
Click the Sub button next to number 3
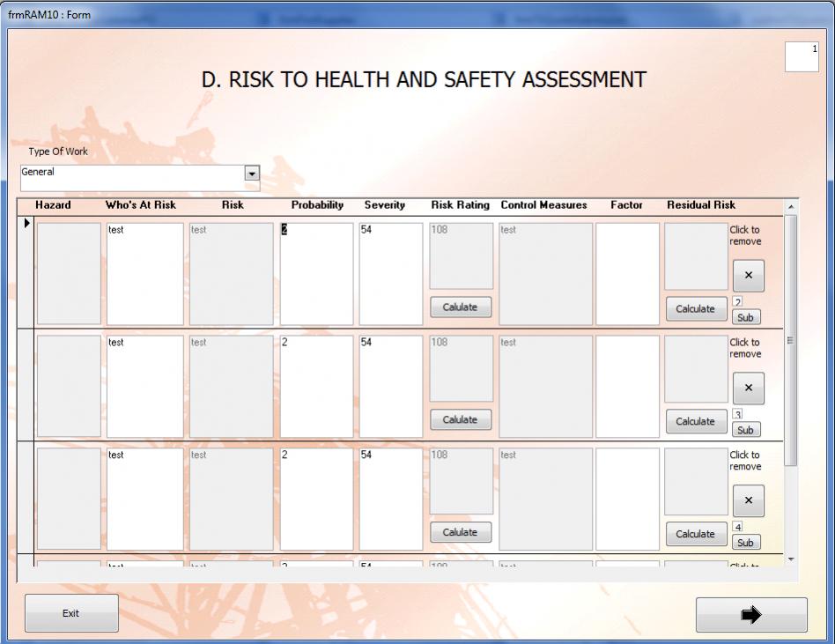[745, 430]
